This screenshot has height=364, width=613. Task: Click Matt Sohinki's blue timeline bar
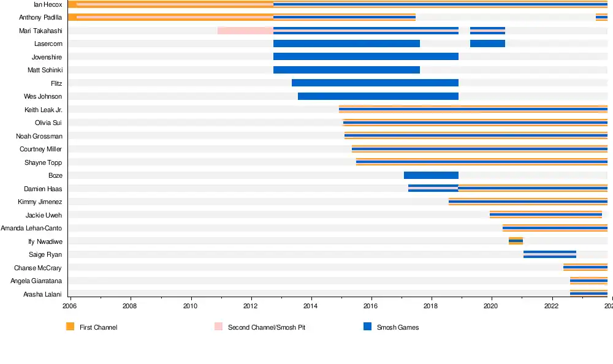[x=346, y=70]
